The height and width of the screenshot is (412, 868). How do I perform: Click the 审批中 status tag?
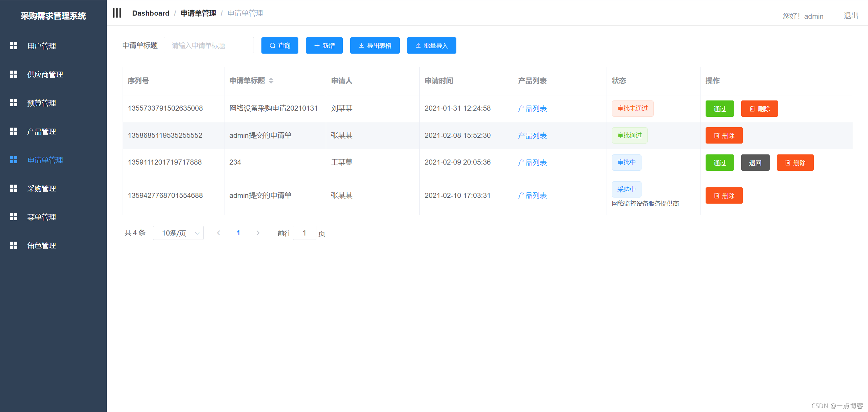[627, 162]
